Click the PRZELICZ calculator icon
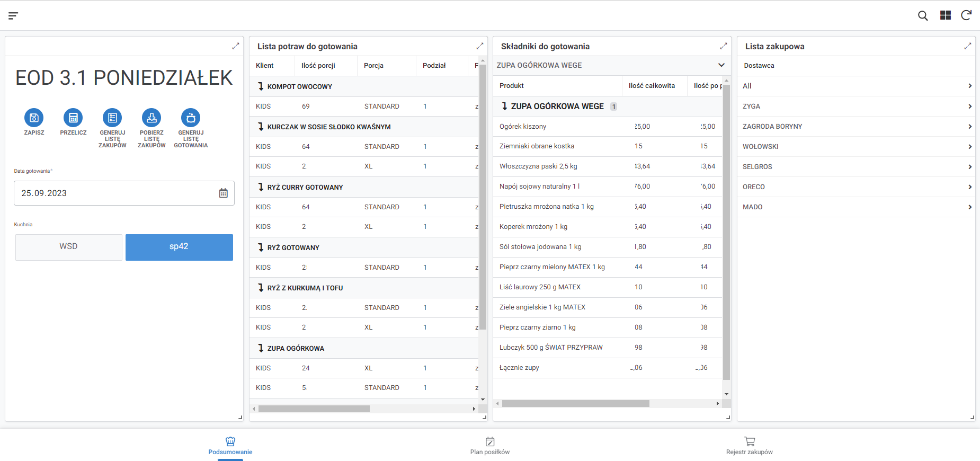Image resolution: width=980 pixels, height=461 pixels. [73, 118]
